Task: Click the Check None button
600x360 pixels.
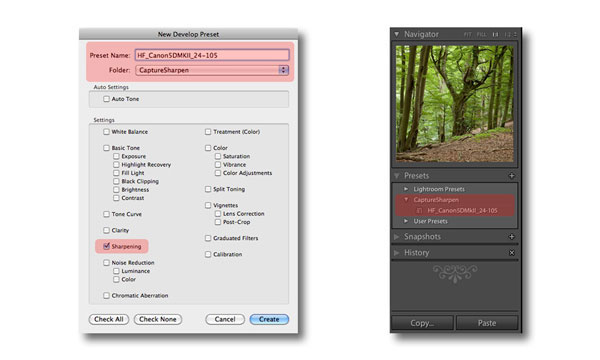Action: (x=158, y=319)
